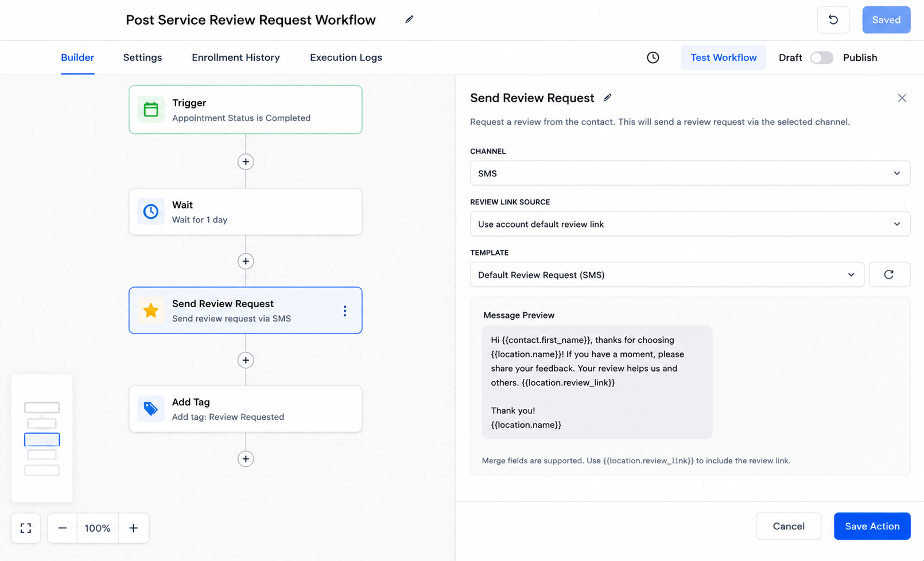Open the Template dropdown

tap(667, 274)
